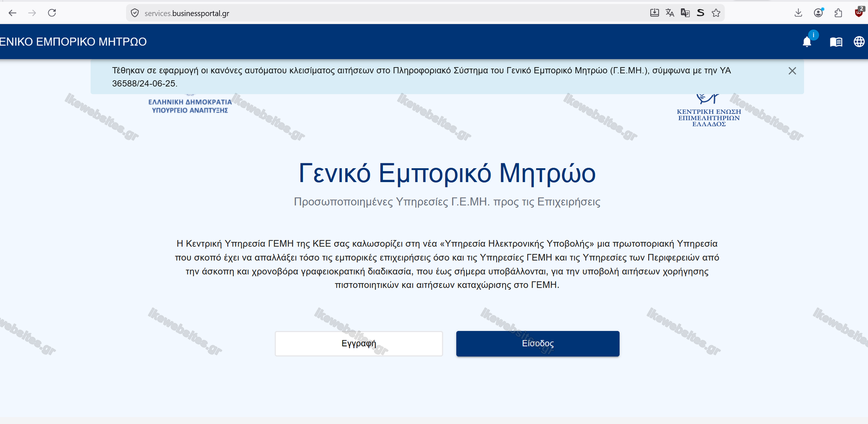Click the Προσωποποιημένες Υπηρεσίες subtitle
868x424 pixels.
pos(447,202)
